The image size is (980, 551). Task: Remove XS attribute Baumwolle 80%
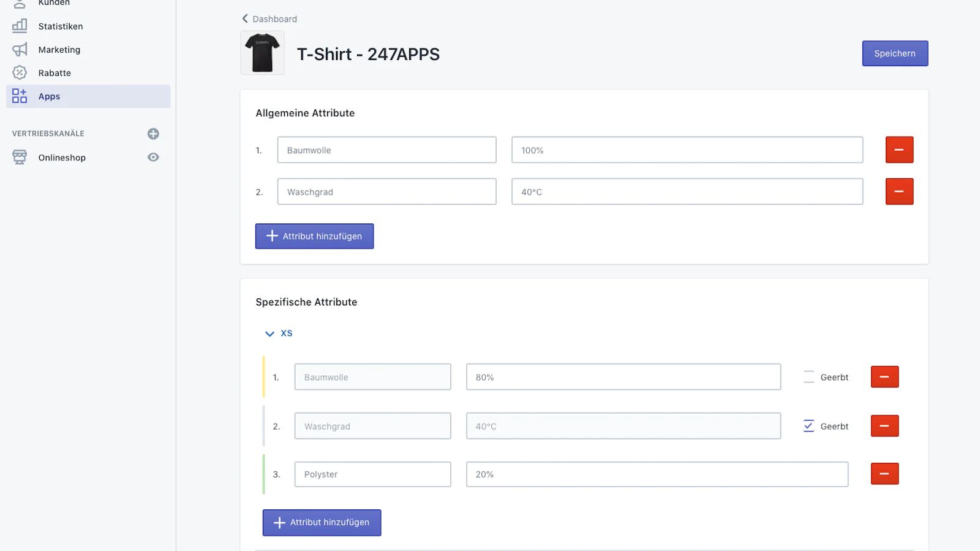tap(884, 377)
